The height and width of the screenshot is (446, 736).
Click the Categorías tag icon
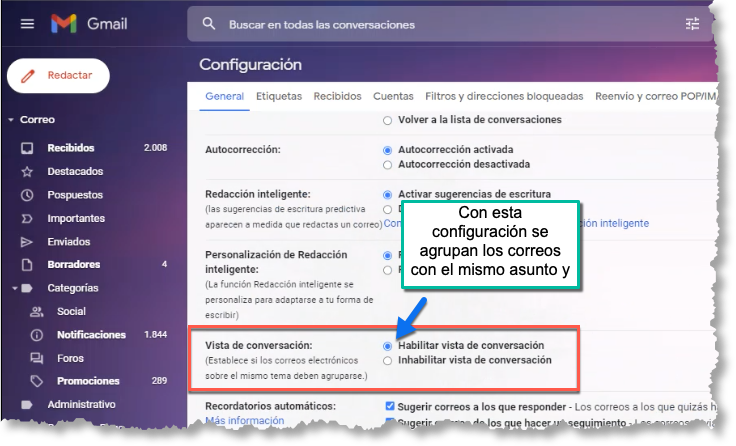pyautogui.click(x=27, y=288)
